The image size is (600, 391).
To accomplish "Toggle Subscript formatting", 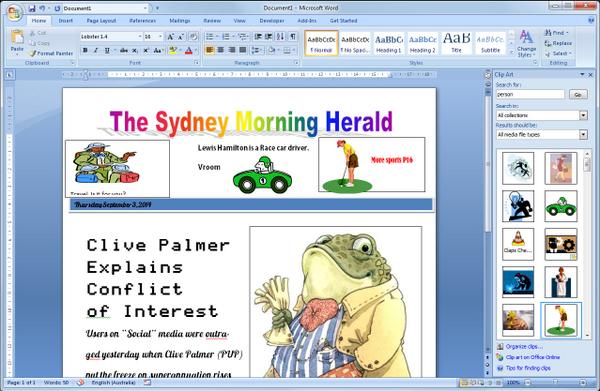I will click(x=135, y=50).
